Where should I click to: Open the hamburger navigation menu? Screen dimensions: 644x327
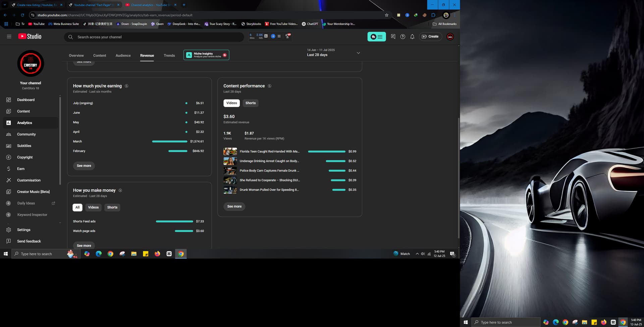coord(9,37)
